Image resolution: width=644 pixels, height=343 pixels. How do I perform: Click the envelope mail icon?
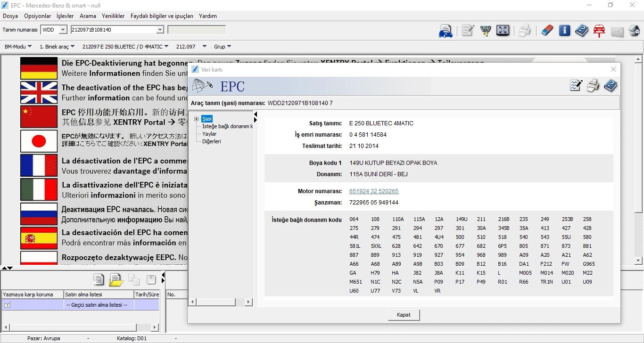617,32
